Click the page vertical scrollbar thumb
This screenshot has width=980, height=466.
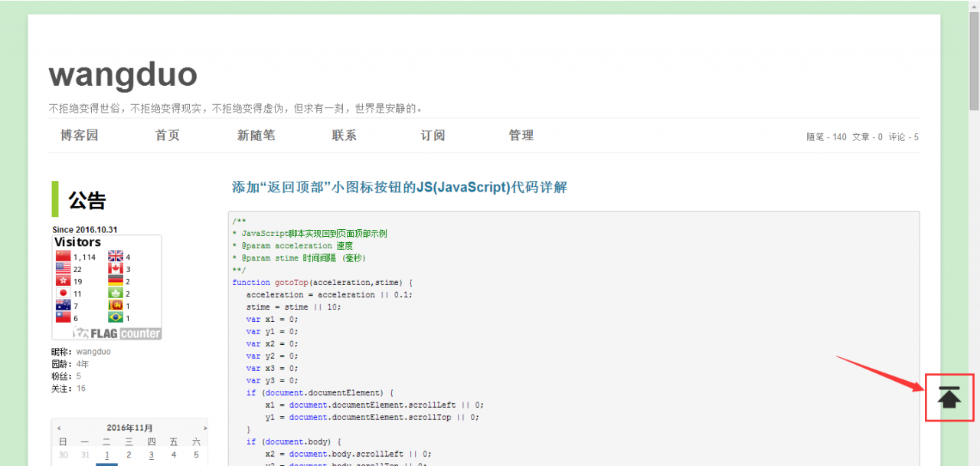point(974,60)
